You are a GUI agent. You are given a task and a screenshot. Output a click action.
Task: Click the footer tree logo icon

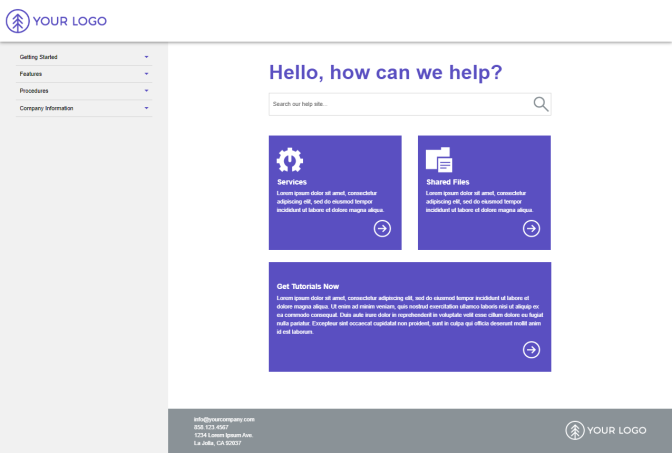point(574,430)
